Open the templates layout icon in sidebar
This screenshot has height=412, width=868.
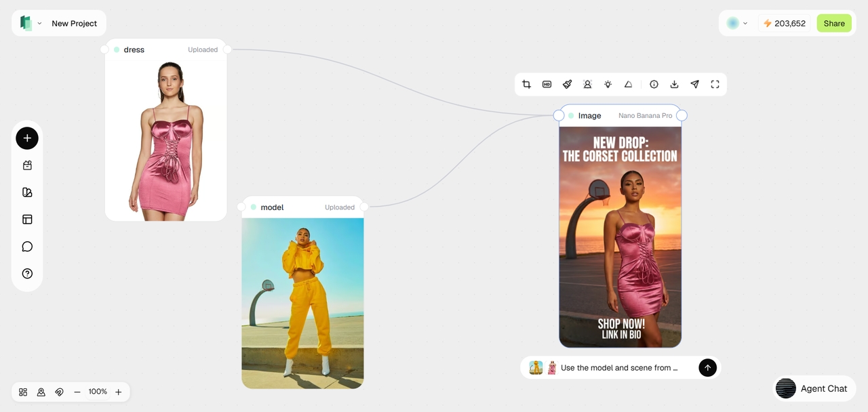(x=27, y=220)
